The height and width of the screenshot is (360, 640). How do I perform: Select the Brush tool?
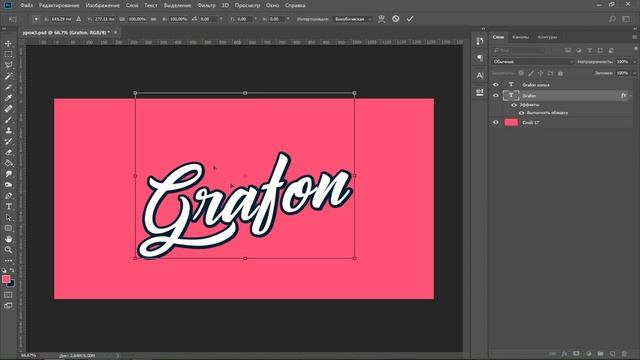click(x=8, y=120)
